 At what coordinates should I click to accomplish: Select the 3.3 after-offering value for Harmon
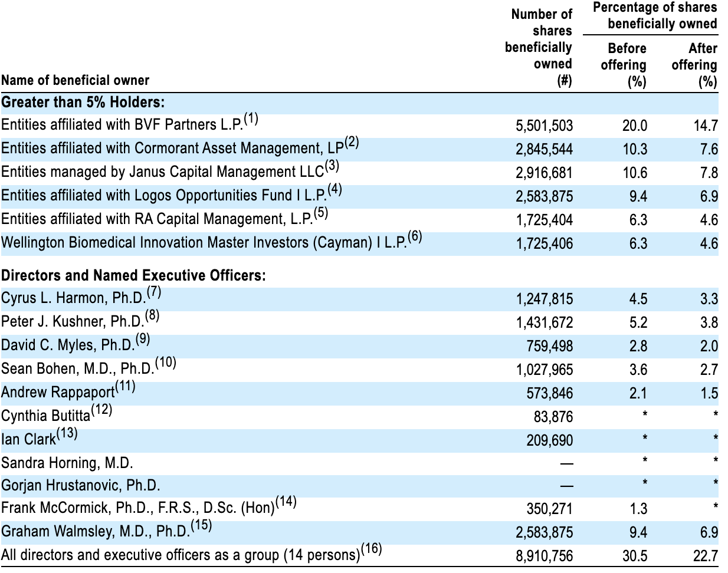(x=709, y=299)
